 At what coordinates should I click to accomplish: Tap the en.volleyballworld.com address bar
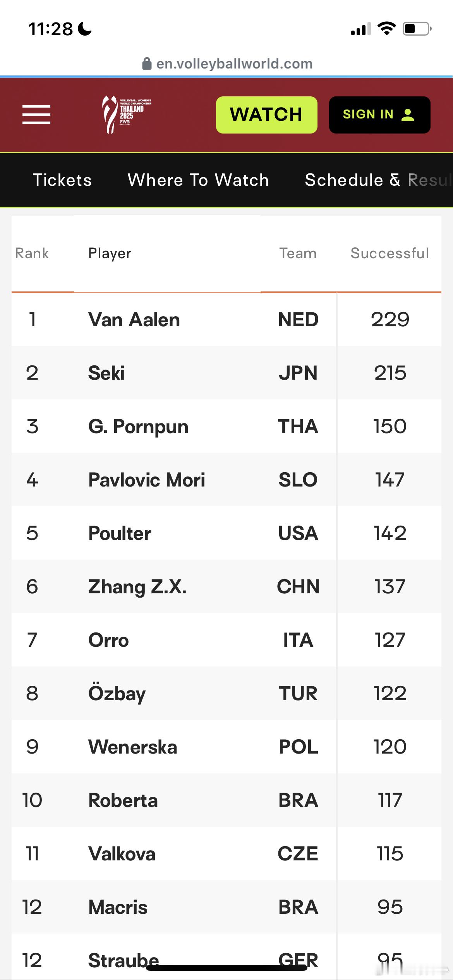click(227, 63)
